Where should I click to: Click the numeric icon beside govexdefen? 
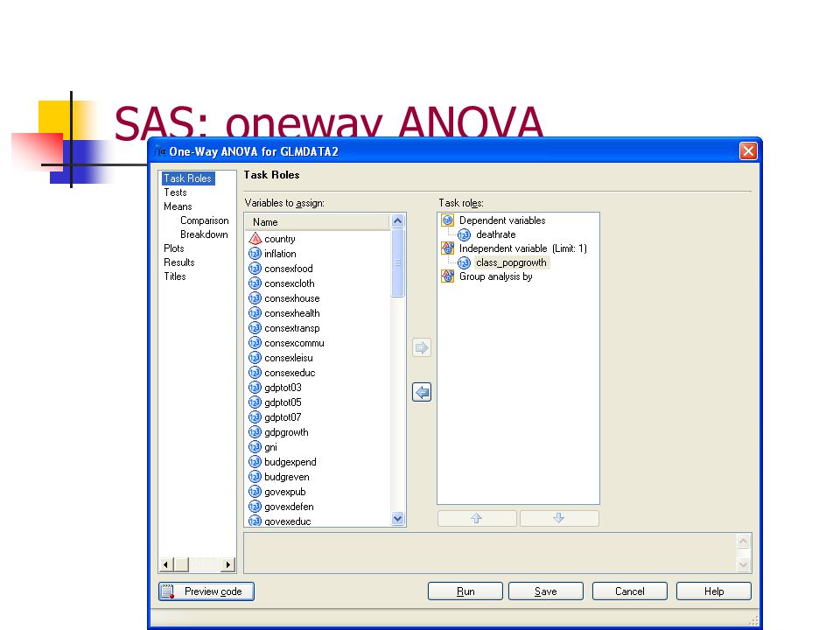pos(255,507)
